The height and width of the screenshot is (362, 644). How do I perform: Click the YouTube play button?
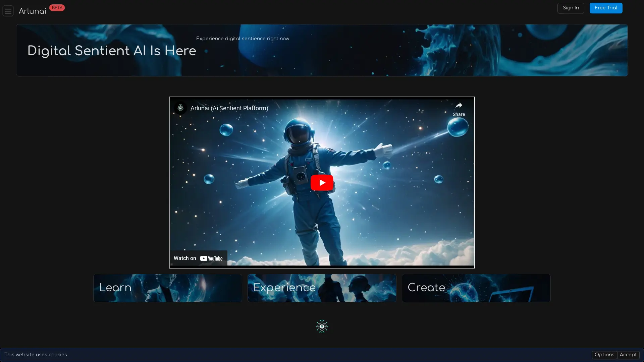322,183
